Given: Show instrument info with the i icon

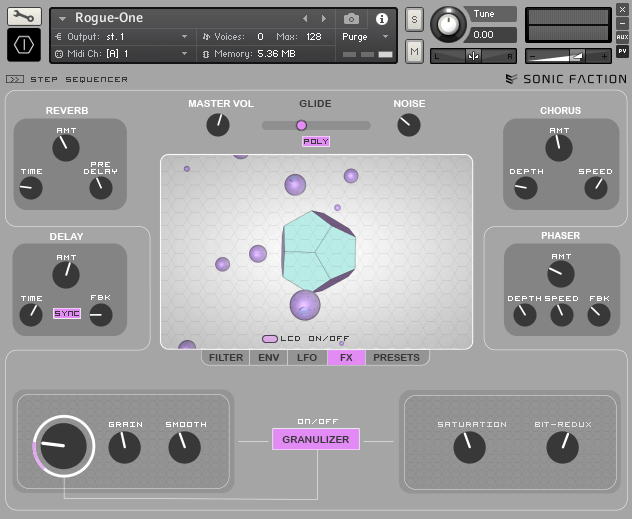Looking at the screenshot, I should [x=381, y=19].
